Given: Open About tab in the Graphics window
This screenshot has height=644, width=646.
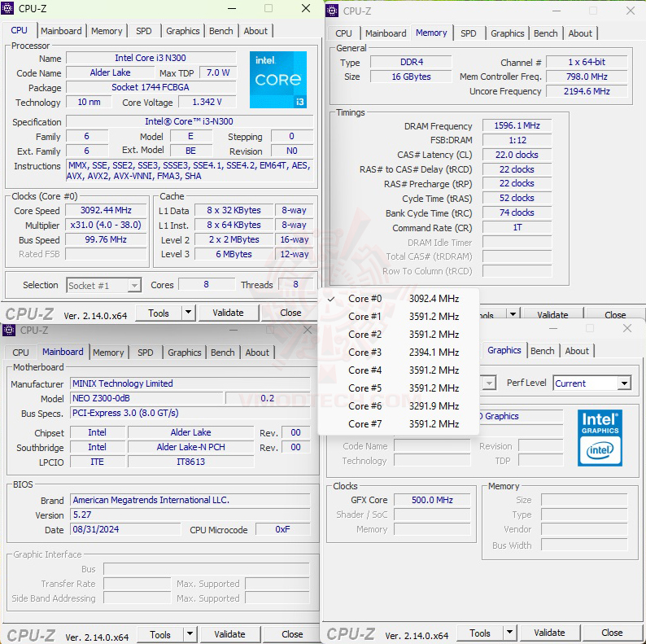Looking at the screenshot, I should coord(577,351).
